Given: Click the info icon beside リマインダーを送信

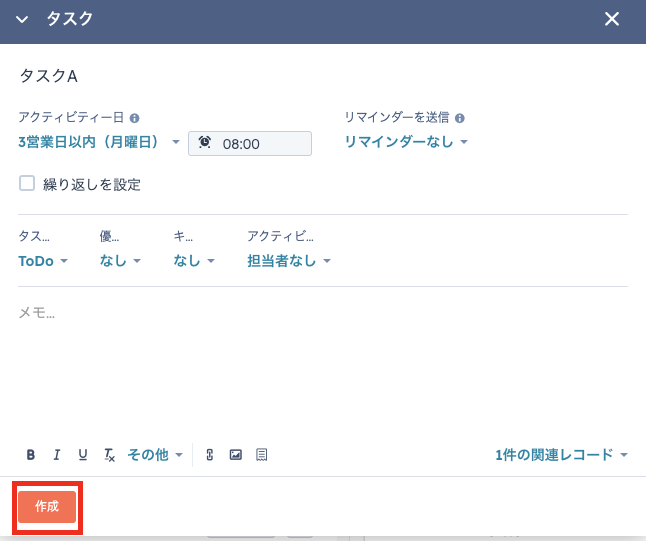Looking at the screenshot, I should coord(460,118).
